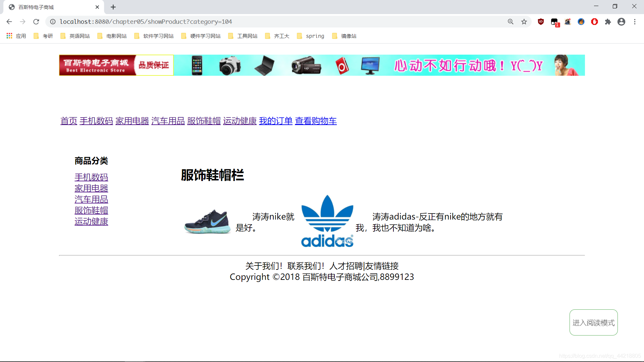Click the extension icon left of the round blue one
Image resolution: width=644 pixels, height=362 pixels.
[x=568, y=22]
